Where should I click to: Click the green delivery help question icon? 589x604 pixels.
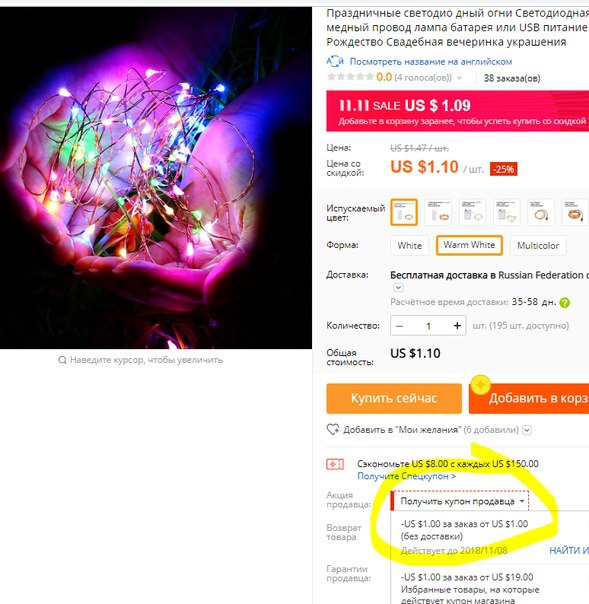coord(564,303)
